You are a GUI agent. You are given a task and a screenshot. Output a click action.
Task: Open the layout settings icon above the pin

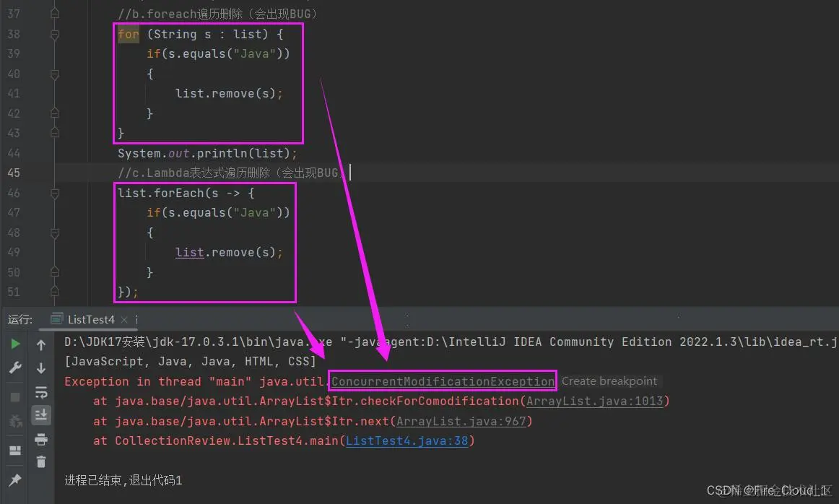point(14,450)
